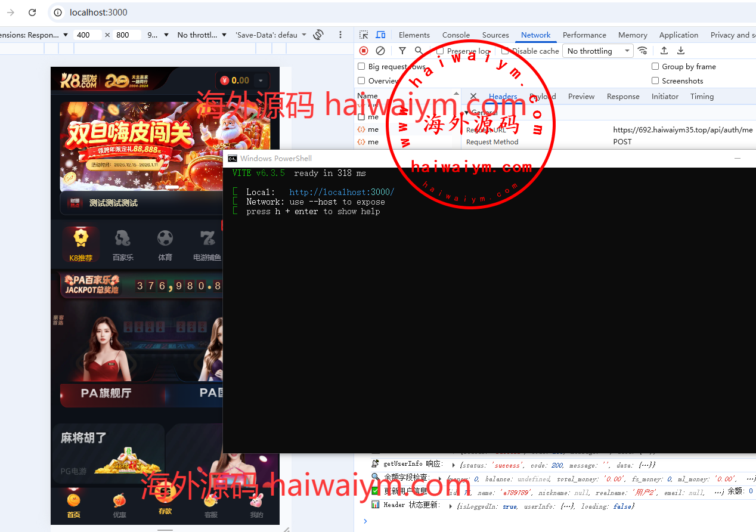756x532 pixels.
Task: Click the rotate viewport icon
Action: (x=318, y=35)
